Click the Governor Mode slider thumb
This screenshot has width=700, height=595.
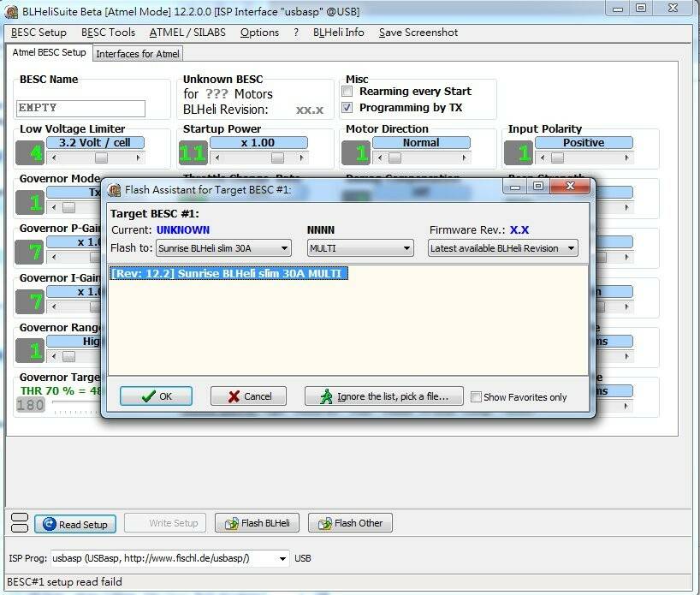[x=68, y=207]
